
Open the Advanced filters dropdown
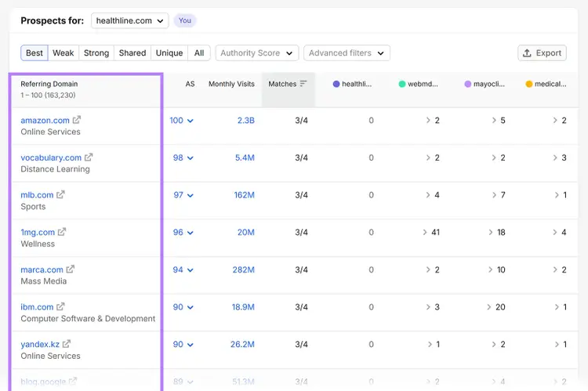347,52
